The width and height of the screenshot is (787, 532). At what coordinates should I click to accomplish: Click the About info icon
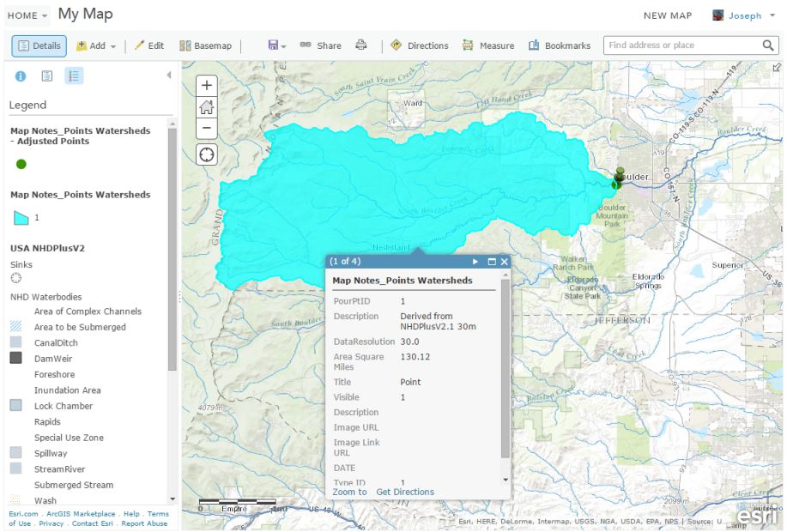(21, 76)
